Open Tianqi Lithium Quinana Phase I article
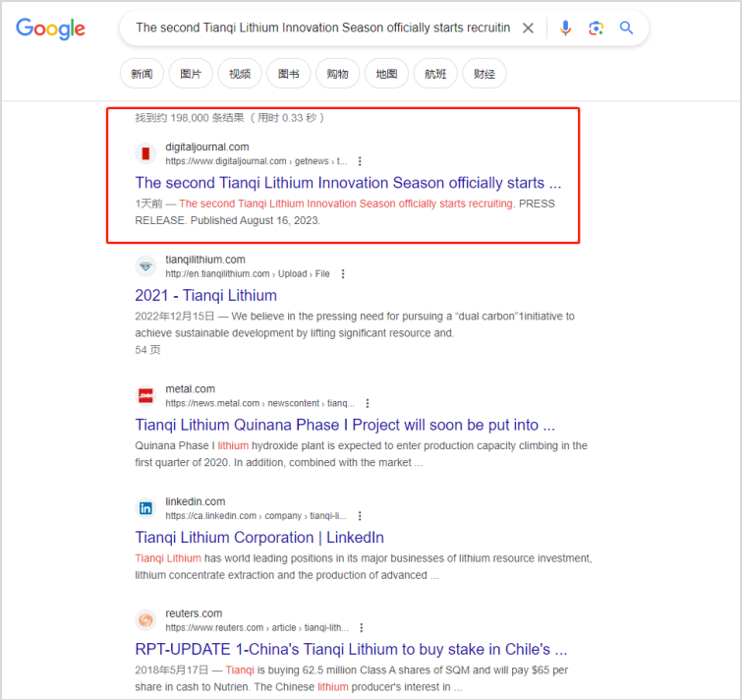 [345, 425]
